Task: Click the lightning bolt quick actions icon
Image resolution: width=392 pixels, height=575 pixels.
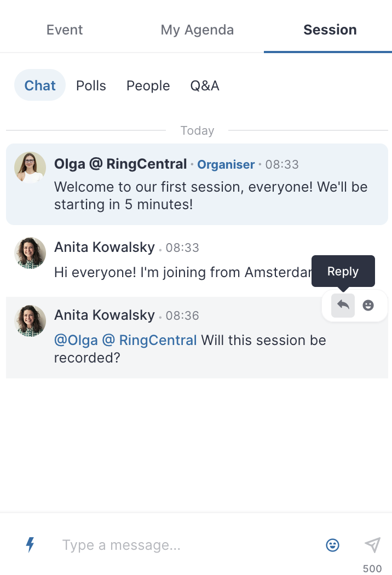Action: coord(30,544)
